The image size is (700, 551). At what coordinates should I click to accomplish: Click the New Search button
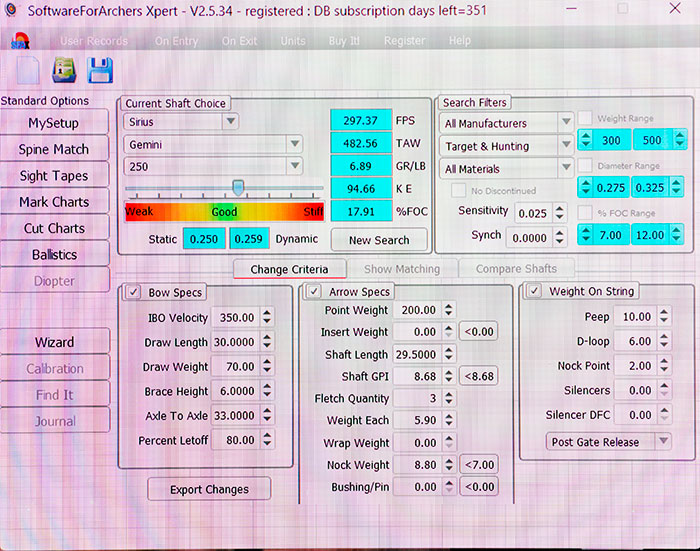tap(379, 240)
